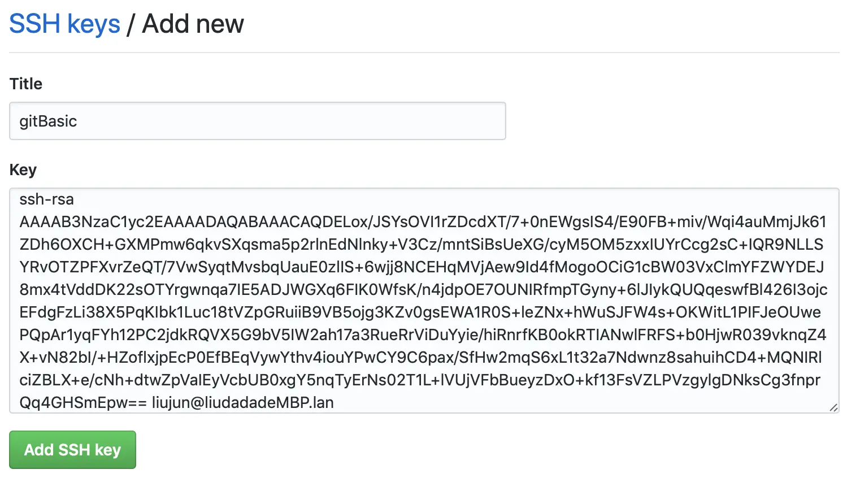
Task: Grab the Key textarea resize handle
Action: pyautogui.click(x=833, y=407)
